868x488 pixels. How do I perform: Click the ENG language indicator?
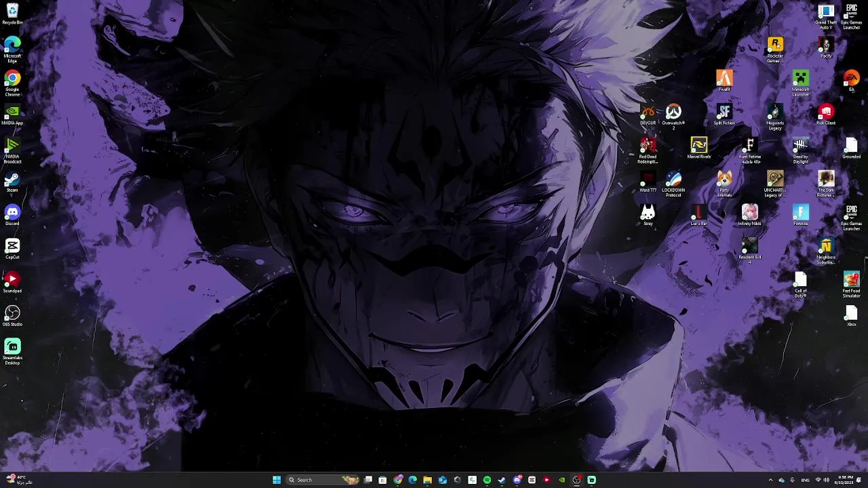tap(806, 480)
